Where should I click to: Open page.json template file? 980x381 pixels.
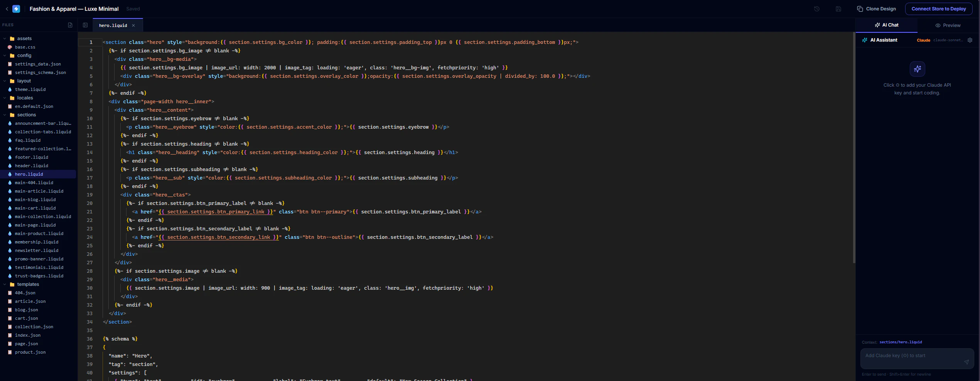[38, 344]
